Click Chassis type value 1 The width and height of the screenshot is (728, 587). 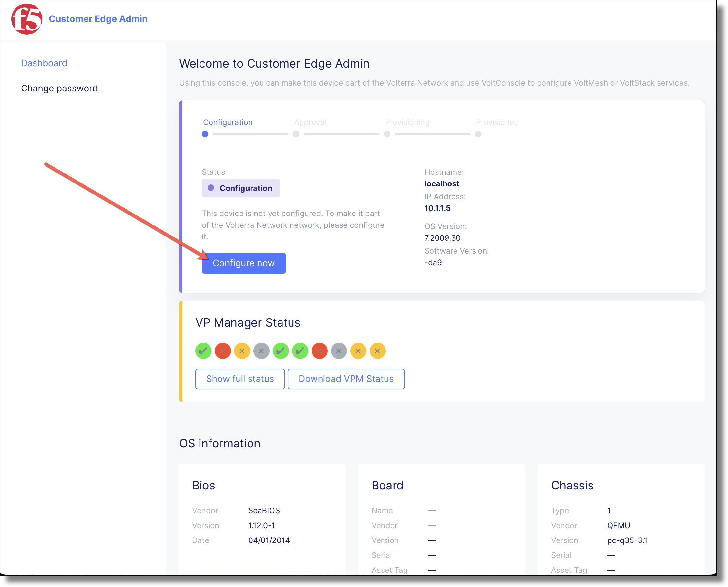pyautogui.click(x=609, y=510)
